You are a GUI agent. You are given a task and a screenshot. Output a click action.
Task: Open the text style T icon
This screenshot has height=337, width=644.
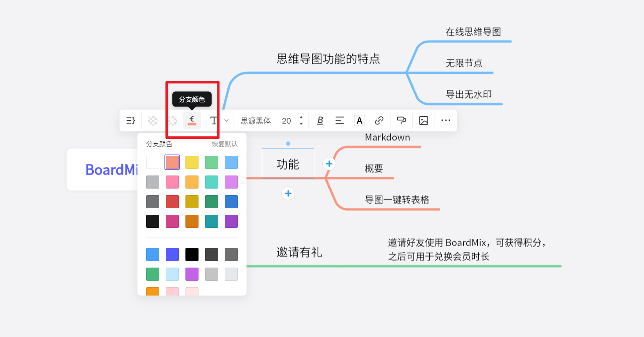(x=214, y=120)
